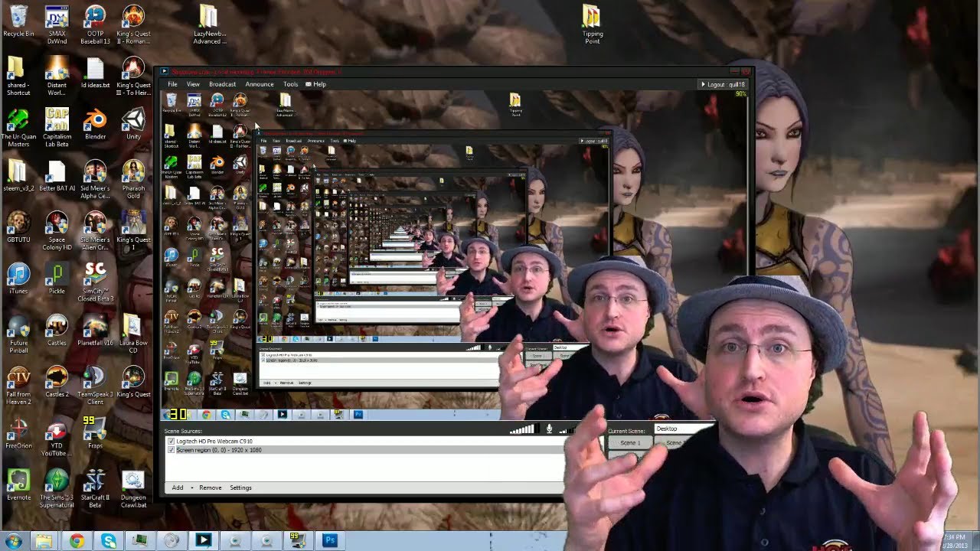
Task: Open the Windows Start button
Action: pyautogui.click(x=13, y=541)
